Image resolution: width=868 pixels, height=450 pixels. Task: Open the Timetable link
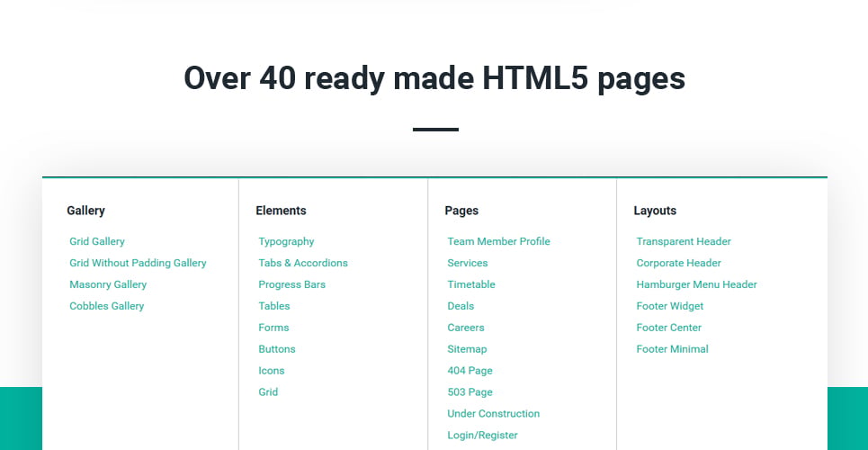point(471,285)
